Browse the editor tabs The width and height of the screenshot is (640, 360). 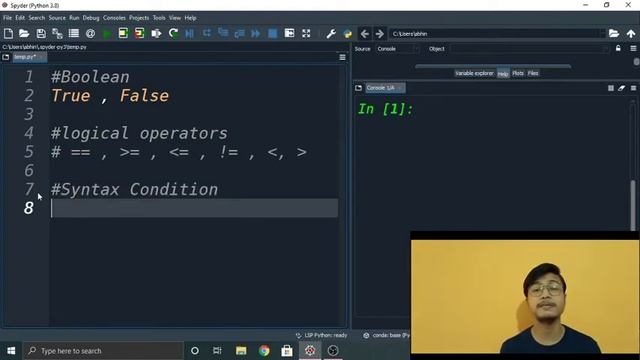(x=6, y=57)
